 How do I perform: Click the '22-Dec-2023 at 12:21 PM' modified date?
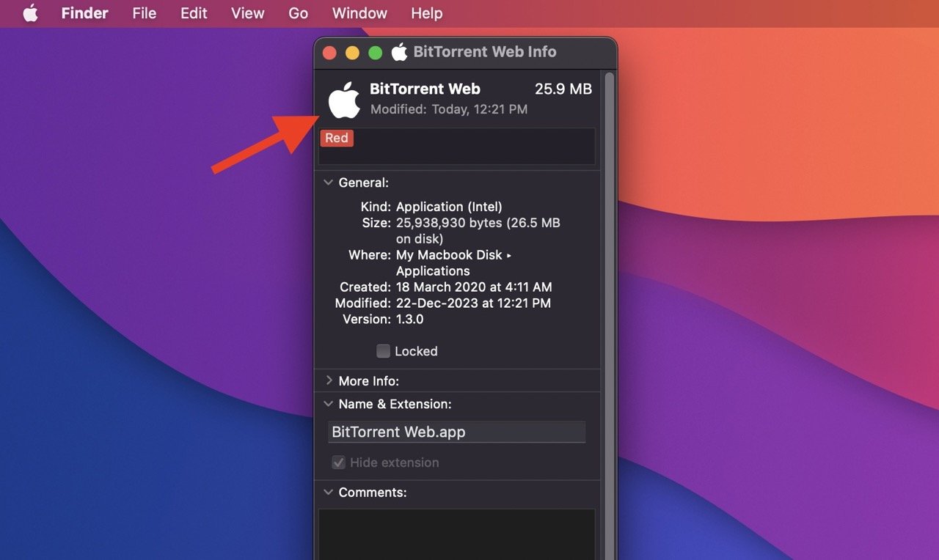click(x=473, y=303)
